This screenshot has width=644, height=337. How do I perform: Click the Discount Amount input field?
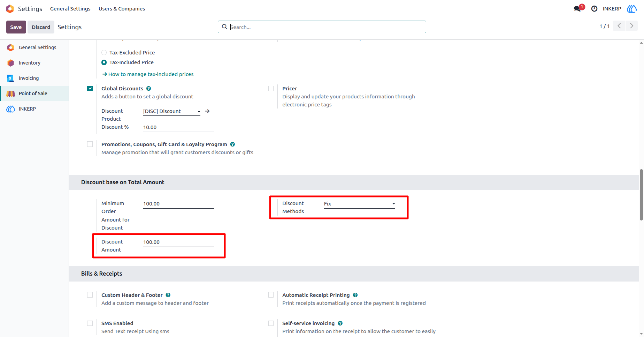[179, 242]
